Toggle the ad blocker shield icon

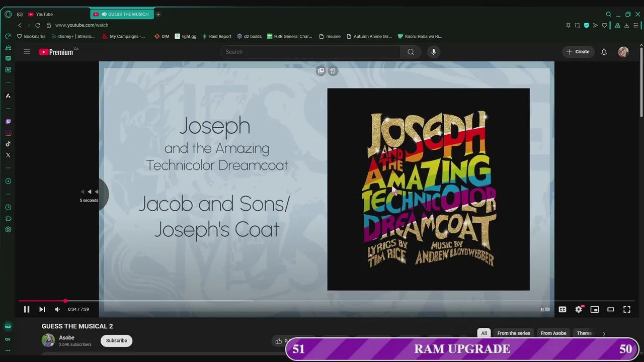[x=586, y=25]
